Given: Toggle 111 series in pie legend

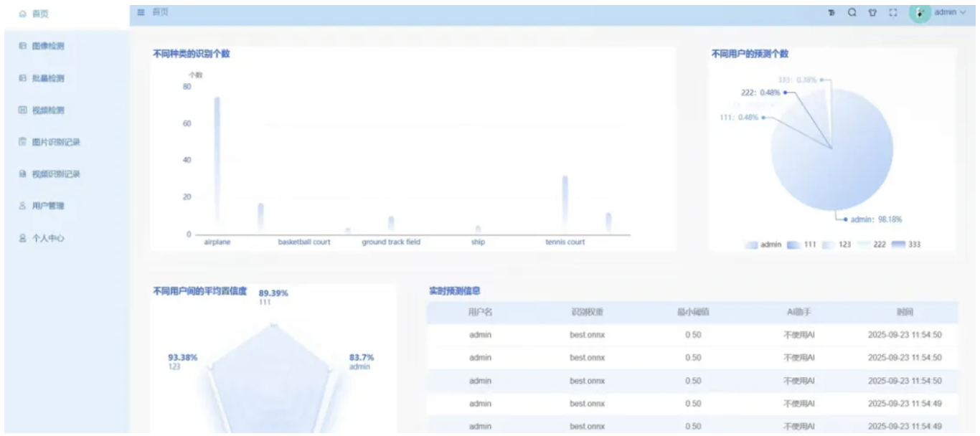Looking at the screenshot, I should click(x=802, y=245).
